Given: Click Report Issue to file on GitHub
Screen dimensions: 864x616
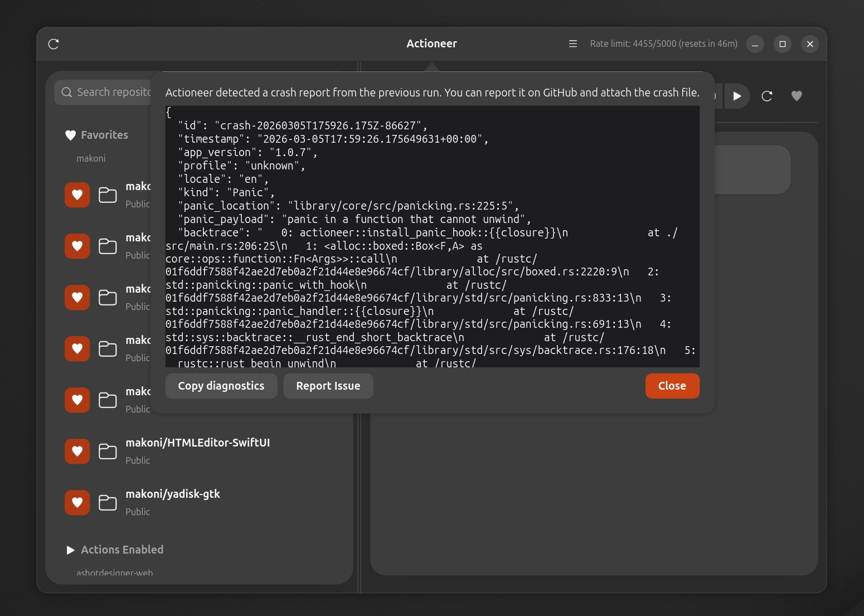Looking at the screenshot, I should [328, 386].
